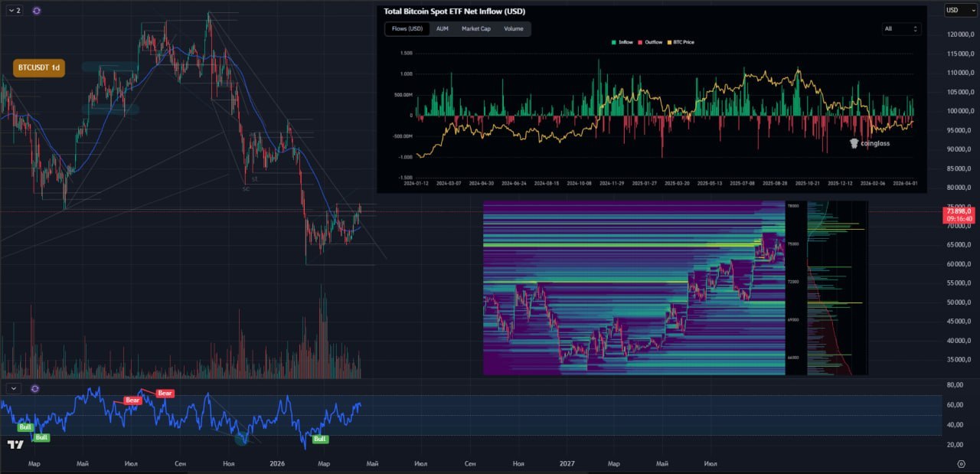Expand the RSI pane legend chevron
This screenshot has height=474, width=980.
[x=14, y=389]
